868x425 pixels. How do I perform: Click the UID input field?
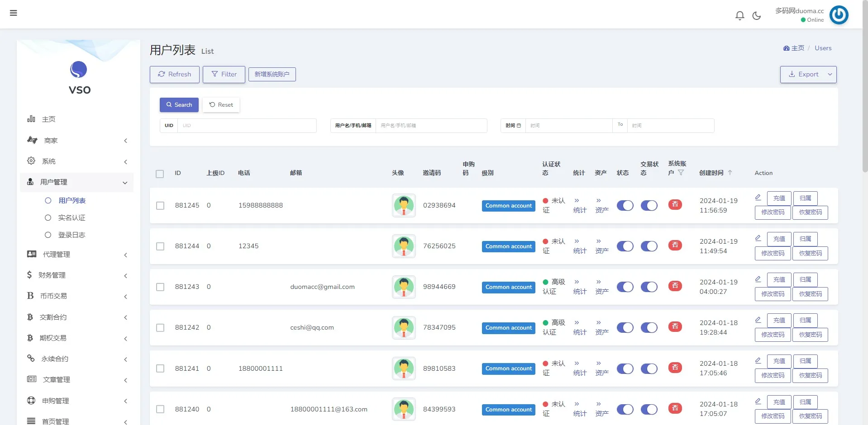tap(247, 126)
